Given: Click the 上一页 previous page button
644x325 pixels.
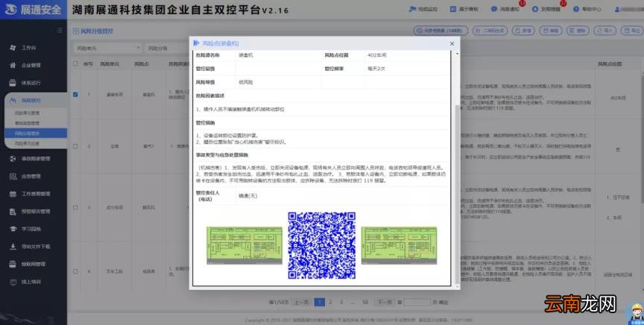Looking at the screenshot, I should (301, 302).
